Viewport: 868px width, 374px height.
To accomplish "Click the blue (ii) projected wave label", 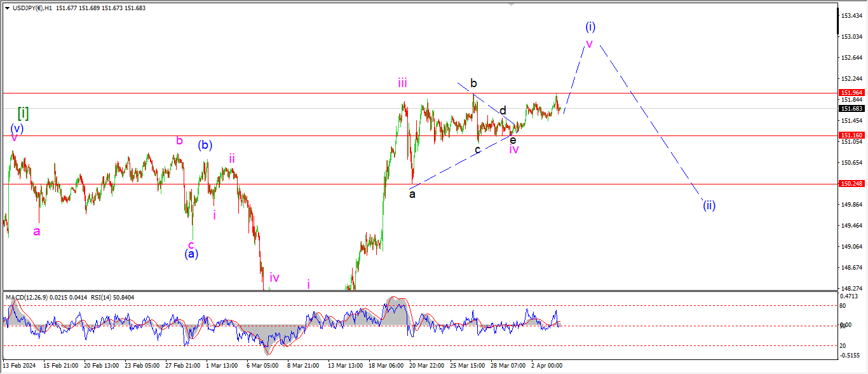I will tap(709, 205).
